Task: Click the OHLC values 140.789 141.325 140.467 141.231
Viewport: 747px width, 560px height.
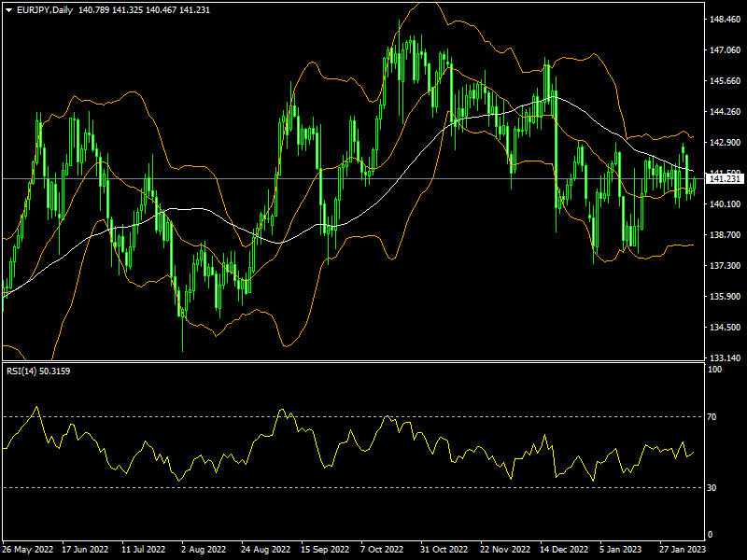Action: pos(144,10)
